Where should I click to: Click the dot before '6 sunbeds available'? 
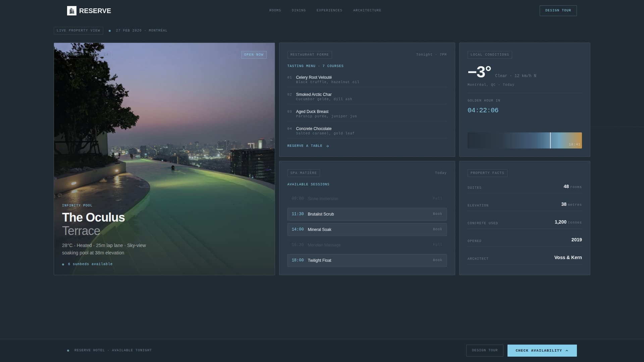point(63,264)
